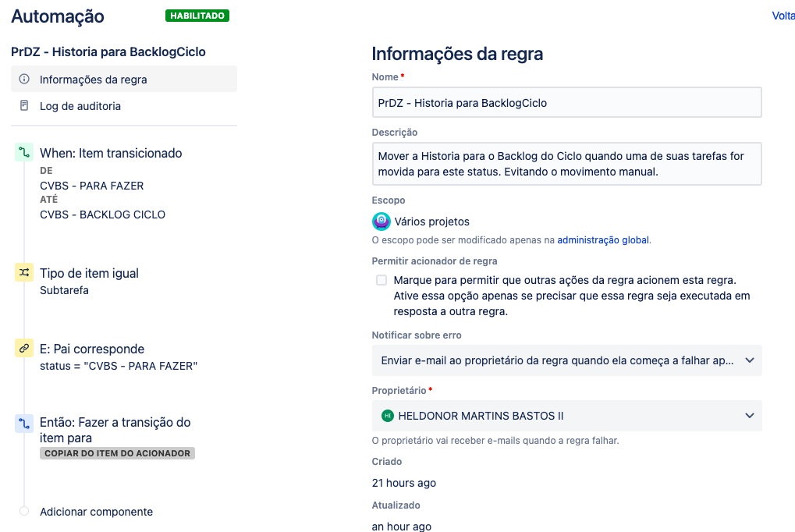
Task: Click into the Nome input field
Action: tap(567, 102)
